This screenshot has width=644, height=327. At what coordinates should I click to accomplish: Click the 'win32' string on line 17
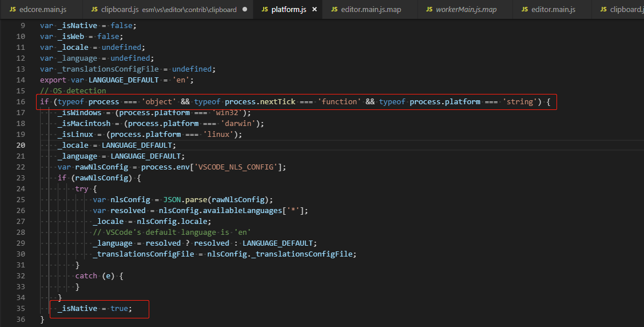pos(227,112)
